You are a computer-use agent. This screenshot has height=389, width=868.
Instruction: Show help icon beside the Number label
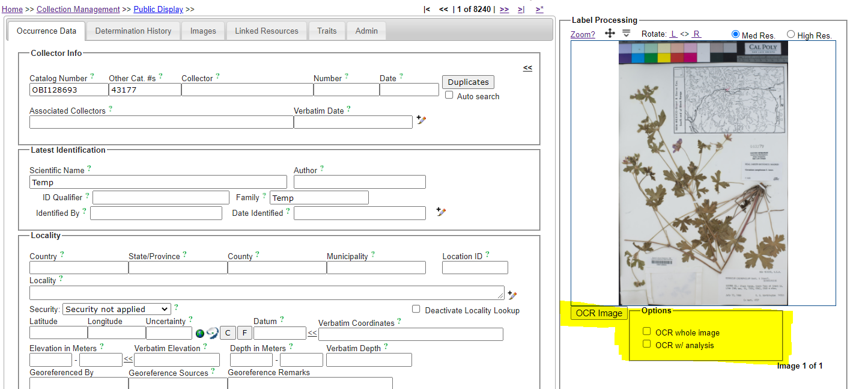click(346, 77)
